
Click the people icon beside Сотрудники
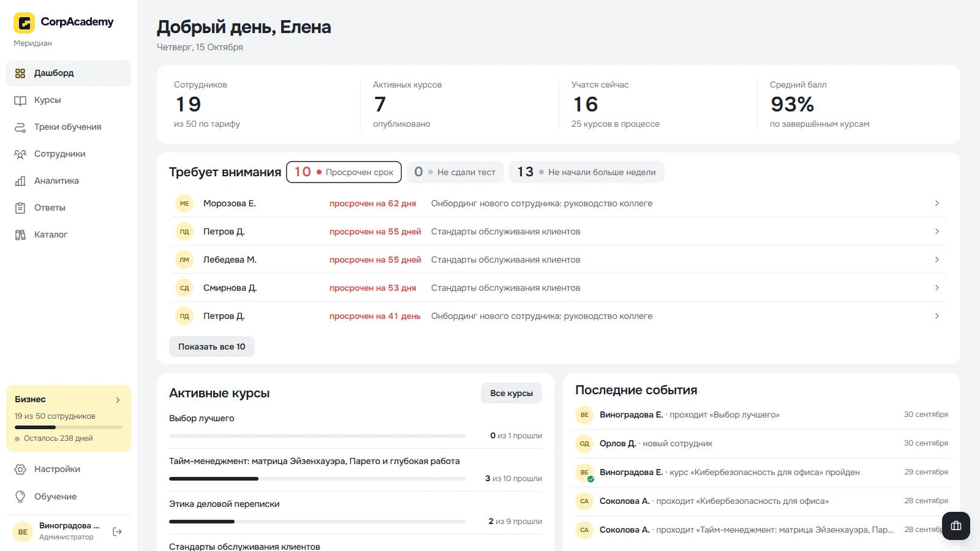[20, 154]
